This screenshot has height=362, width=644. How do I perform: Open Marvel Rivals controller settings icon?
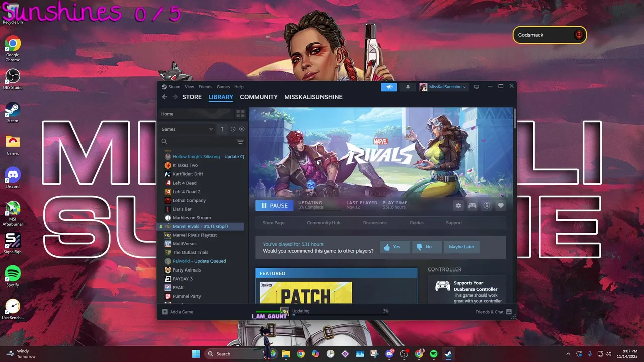pyautogui.click(x=472, y=205)
